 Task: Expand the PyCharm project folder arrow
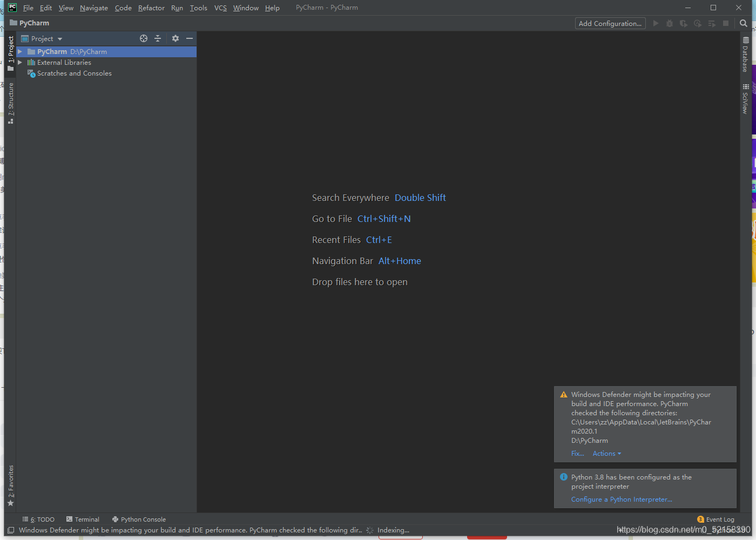(20, 52)
